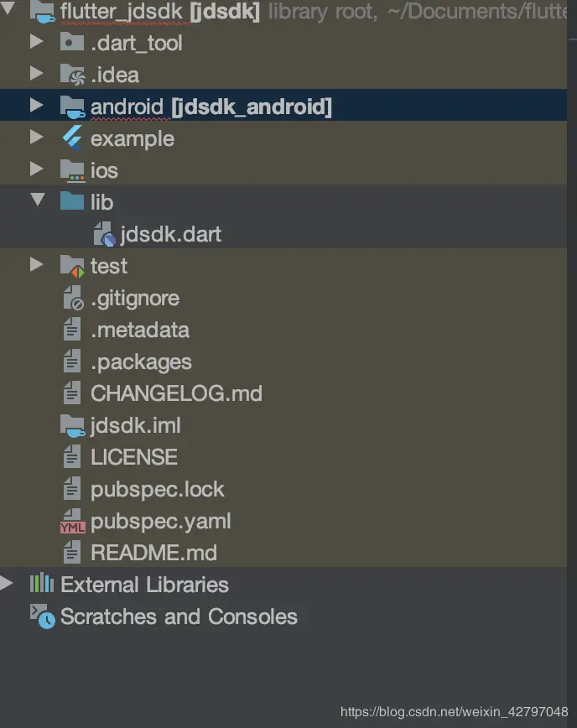Select the CHANGELOG.md file
577x728 pixels.
[x=176, y=393]
